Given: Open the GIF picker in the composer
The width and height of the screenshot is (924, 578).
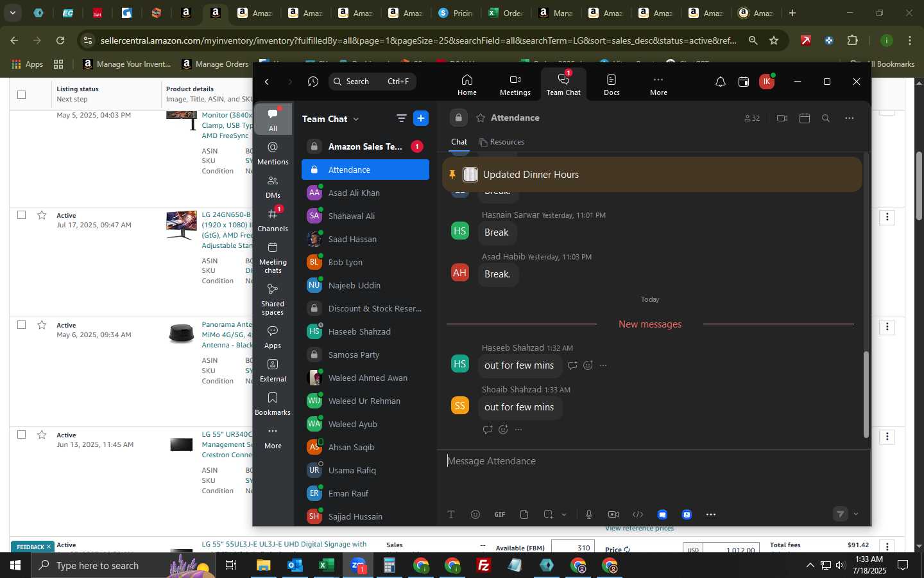Looking at the screenshot, I should pos(500,514).
